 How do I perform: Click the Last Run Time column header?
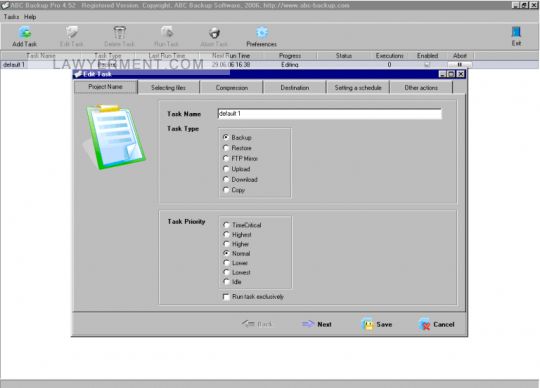tap(167, 55)
